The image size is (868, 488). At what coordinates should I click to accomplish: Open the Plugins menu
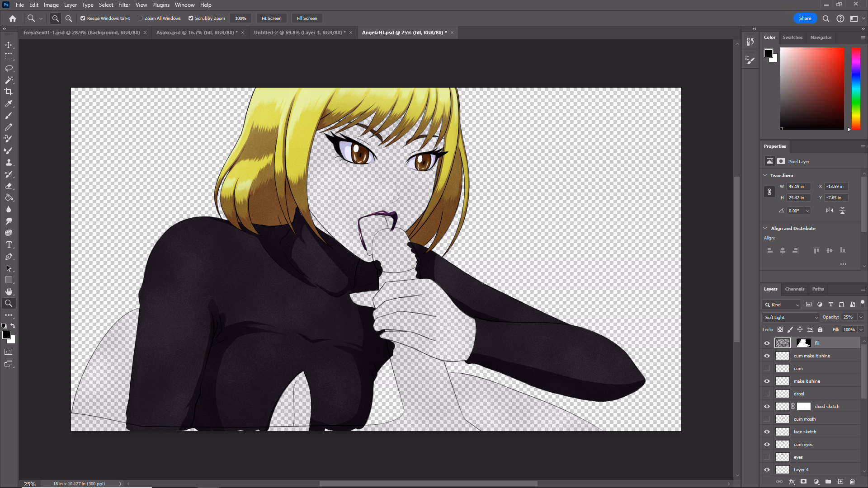(161, 5)
